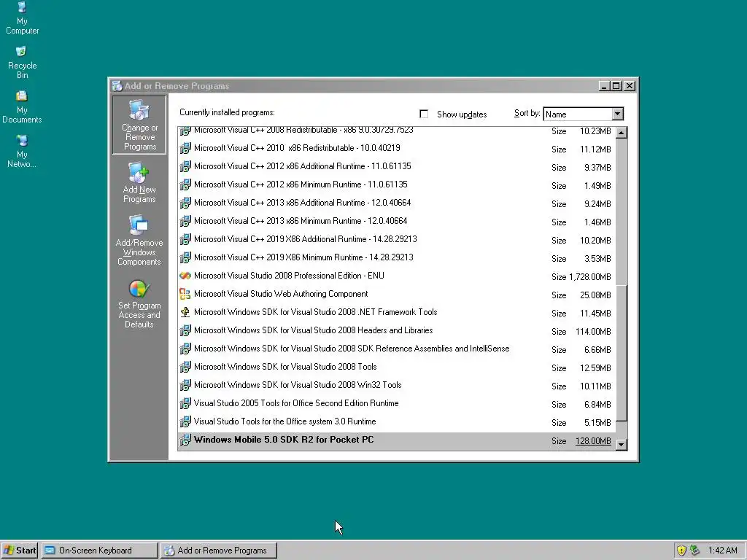Click icon of Visual Studio 2005 Tools for Office
Screen dimensions: 747x560
[185, 404]
